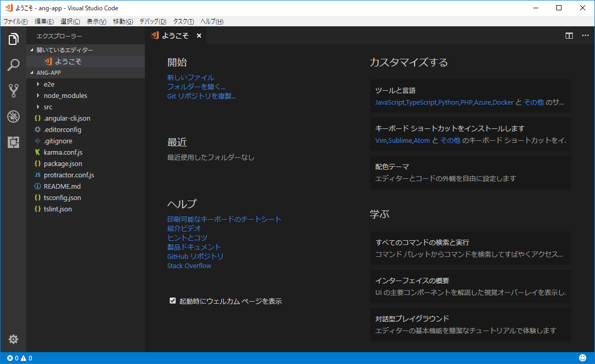Click the errors count icon in status bar
The width and height of the screenshot is (595, 364).
point(10,358)
